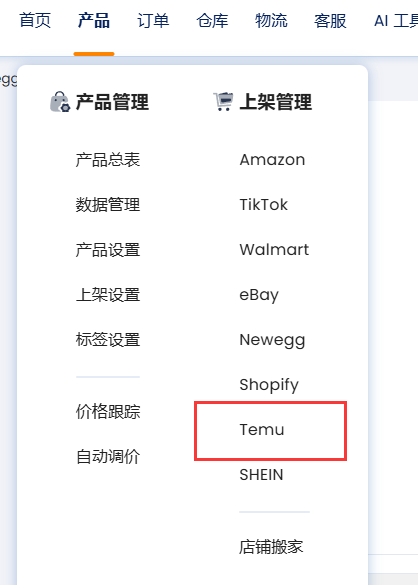The image size is (418, 585).
Task: Click the 上架管理 shopping cart icon
Action: pos(223,102)
